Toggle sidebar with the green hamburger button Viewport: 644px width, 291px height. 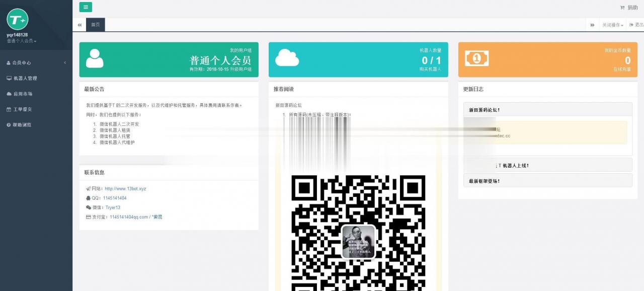(x=86, y=7)
